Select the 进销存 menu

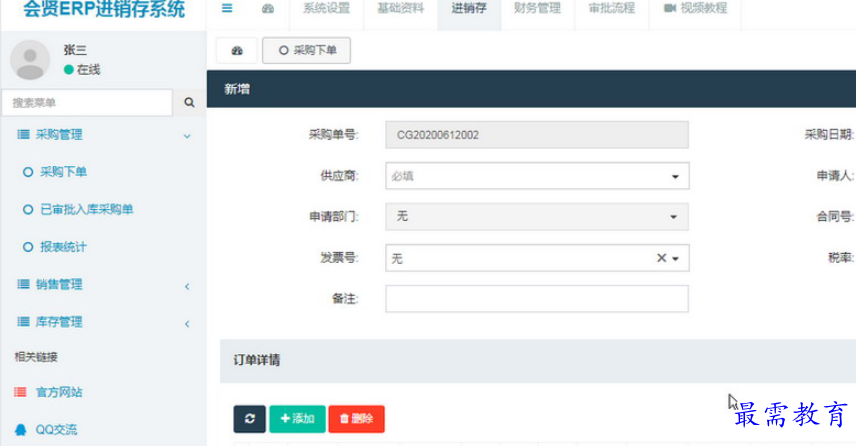point(469,8)
